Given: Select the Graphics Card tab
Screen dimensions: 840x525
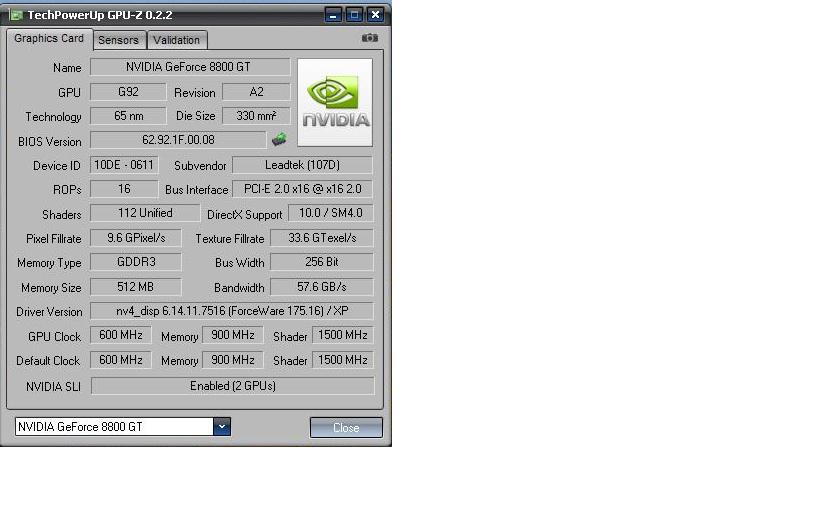Looking at the screenshot, I should point(49,39).
